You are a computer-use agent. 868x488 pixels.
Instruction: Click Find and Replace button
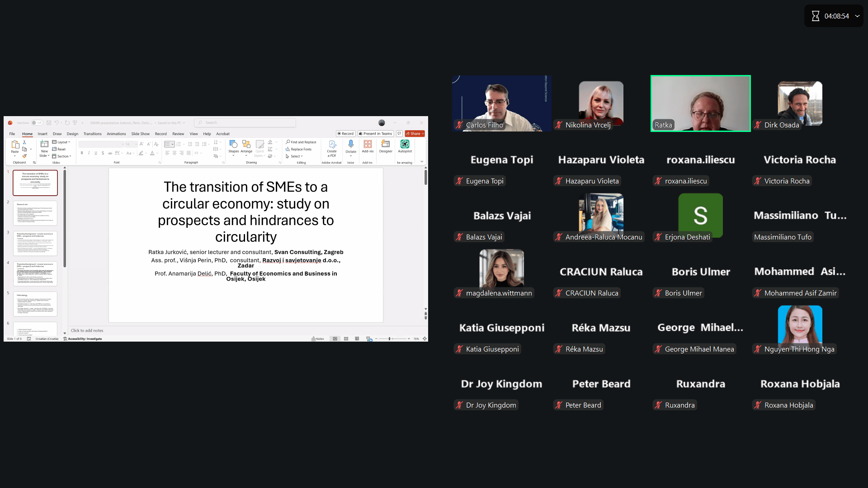point(301,142)
